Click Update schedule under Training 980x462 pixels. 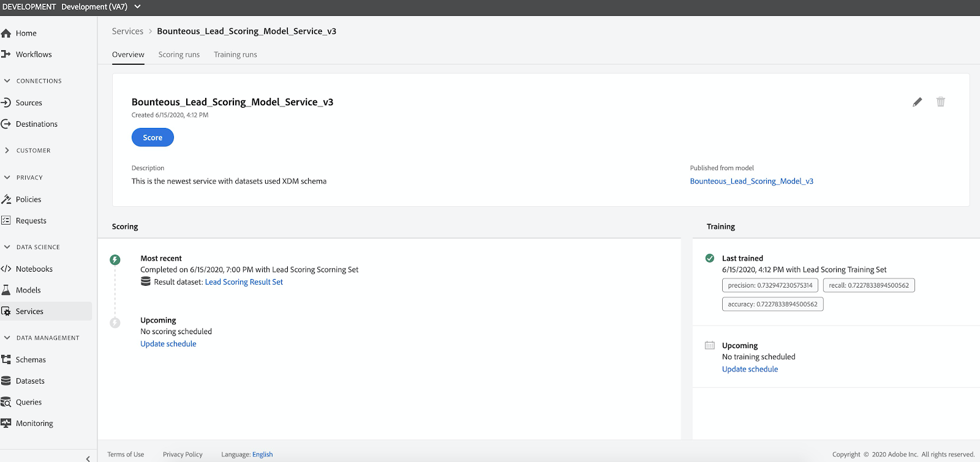750,369
